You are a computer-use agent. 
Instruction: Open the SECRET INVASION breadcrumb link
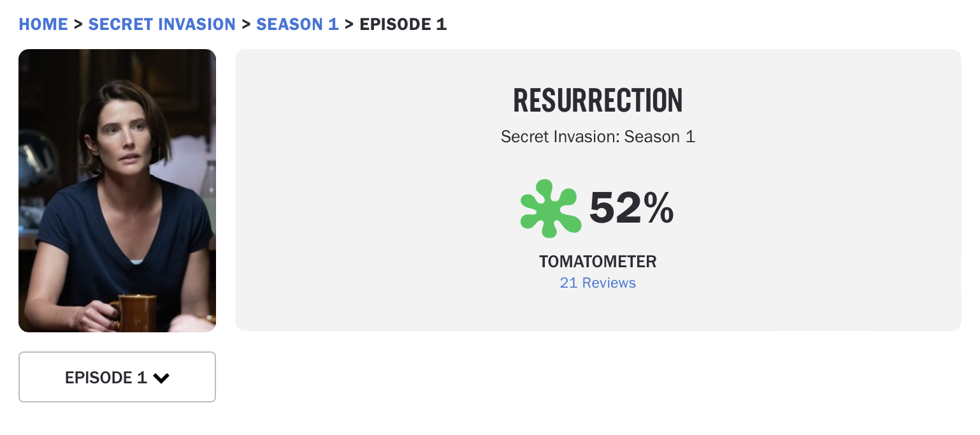(162, 24)
